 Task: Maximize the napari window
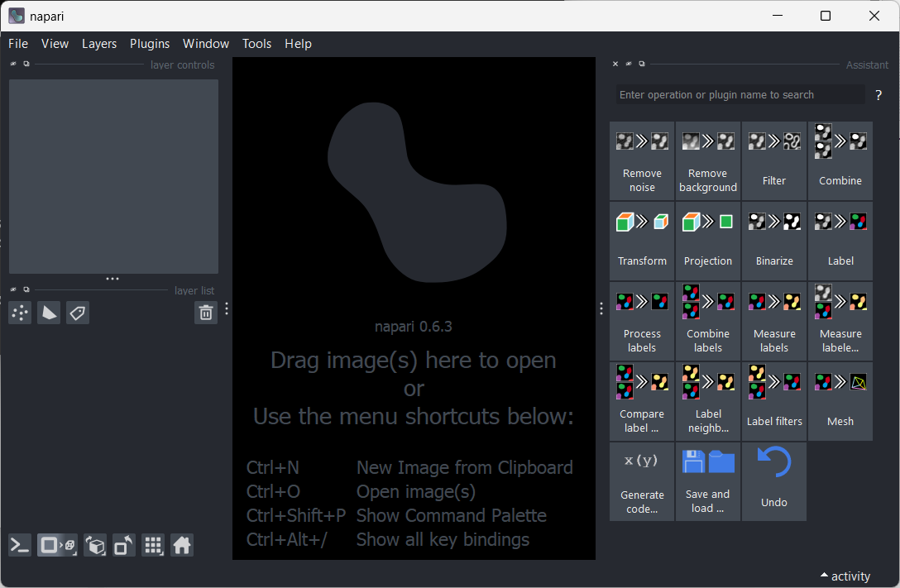tap(826, 16)
